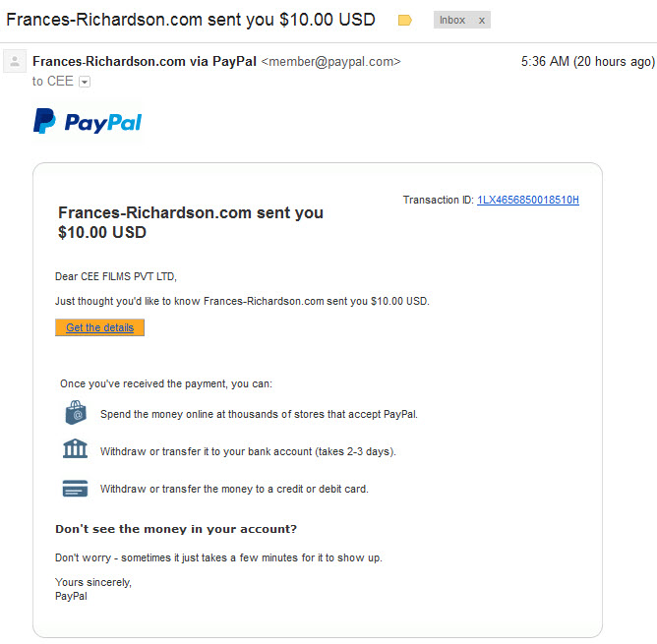Click the sender name Frances-Richardson.com via PayPal
This screenshot has height=644, width=657.
(145, 62)
